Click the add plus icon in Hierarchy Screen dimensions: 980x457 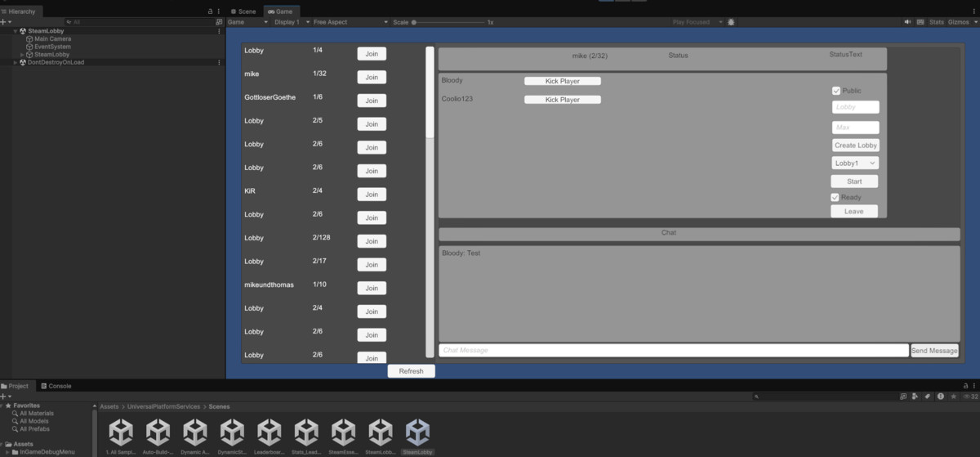(4, 22)
